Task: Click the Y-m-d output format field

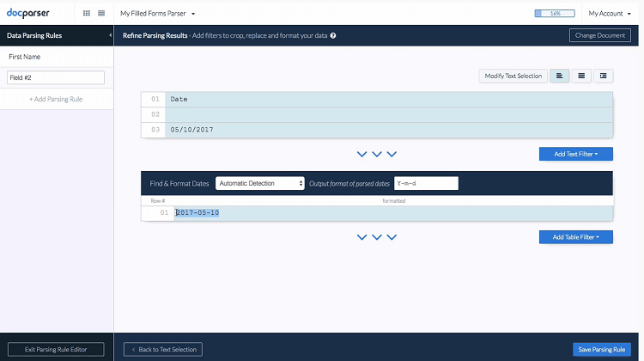Action: [x=426, y=183]
